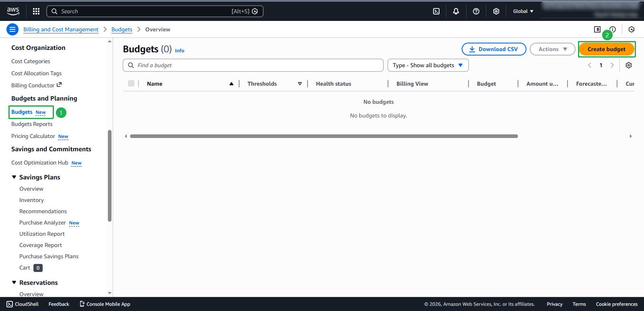The width and height of the screenshot is (644, 311).
Task: Collapse the Reservations section
Action: (x=14, y=282)
